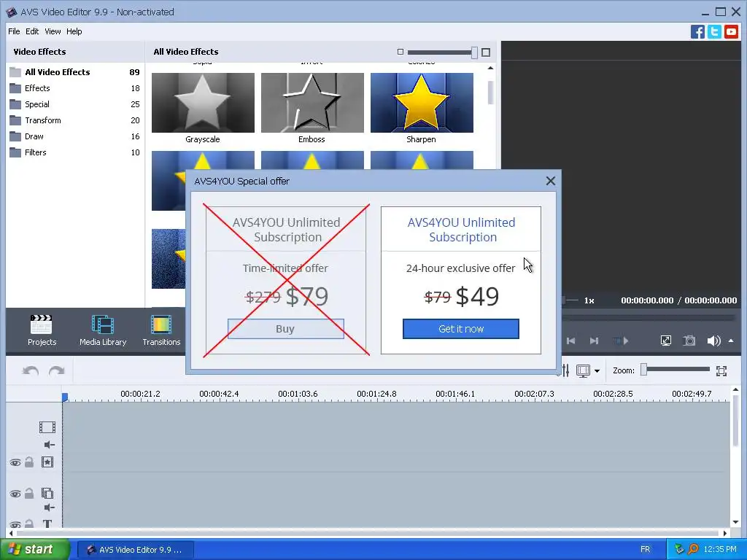
Task: Click the preview playback progress bar
Action: (650, 317)
